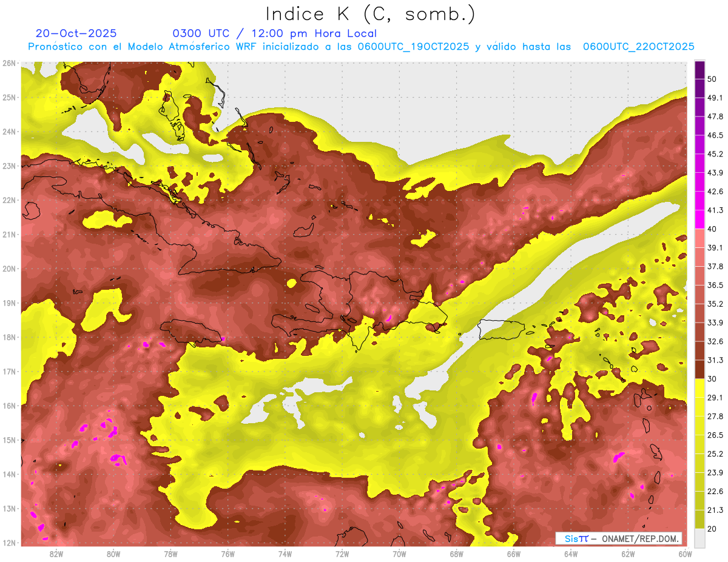
Task: Click the '26.5' value on the color legend
Action: point(715,435)
